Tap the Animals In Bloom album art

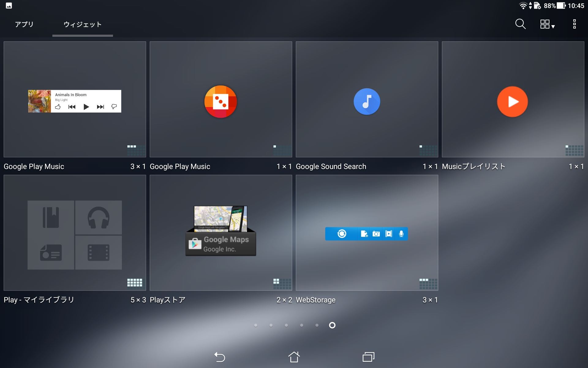pyautogui.click(x=40, y=101)
